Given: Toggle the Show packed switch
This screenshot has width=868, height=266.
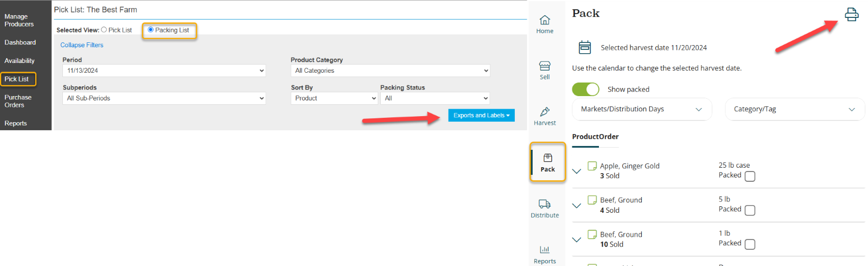Looking at the screenshot, I should 585,89.
